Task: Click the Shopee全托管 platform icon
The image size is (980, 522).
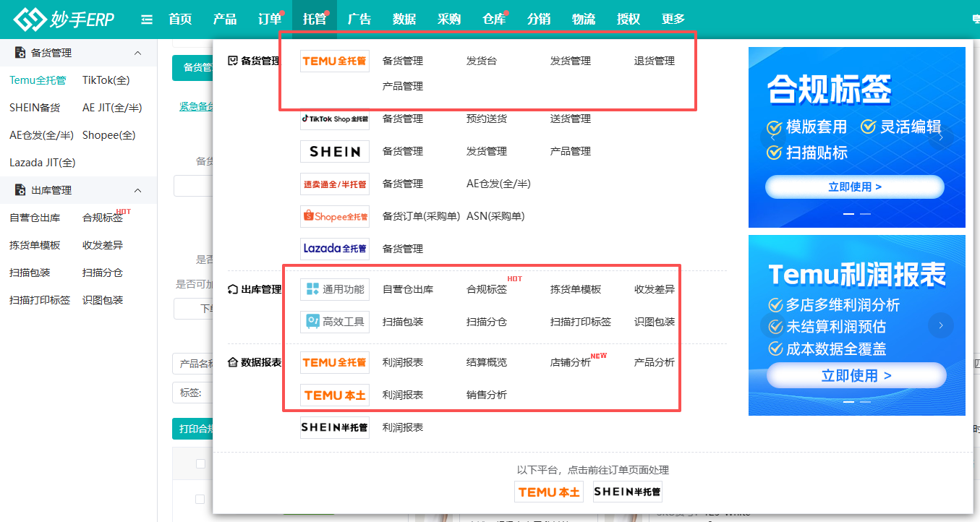Action: point(334,216)
